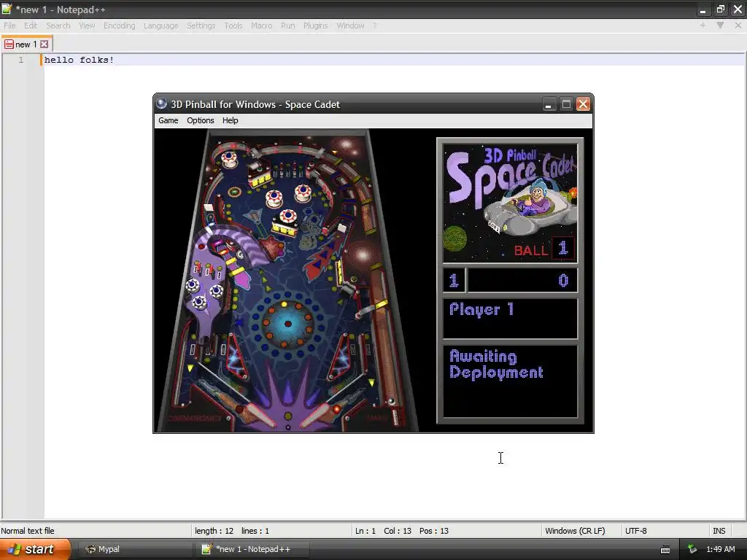Minimize the Notepad++ window
The width and height of the screenshot is (747, 560).
tap(703, 9)
